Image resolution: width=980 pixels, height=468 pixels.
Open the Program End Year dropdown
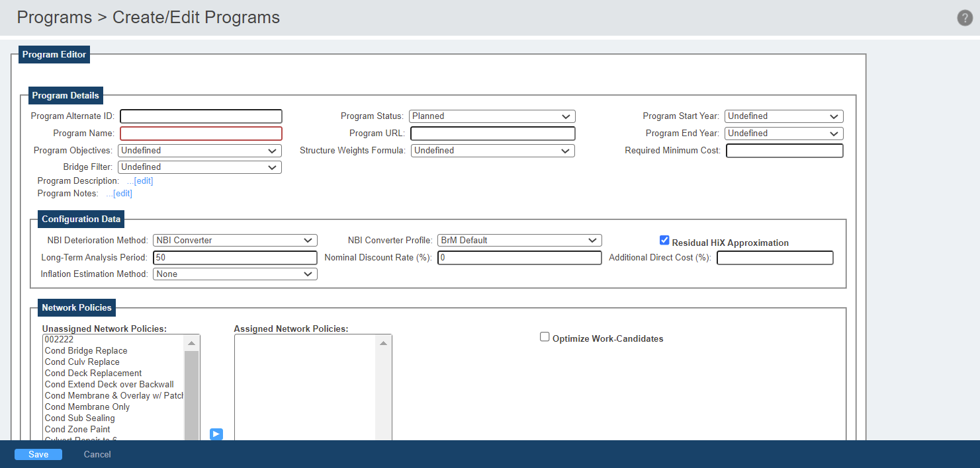(x=784, y=134)
